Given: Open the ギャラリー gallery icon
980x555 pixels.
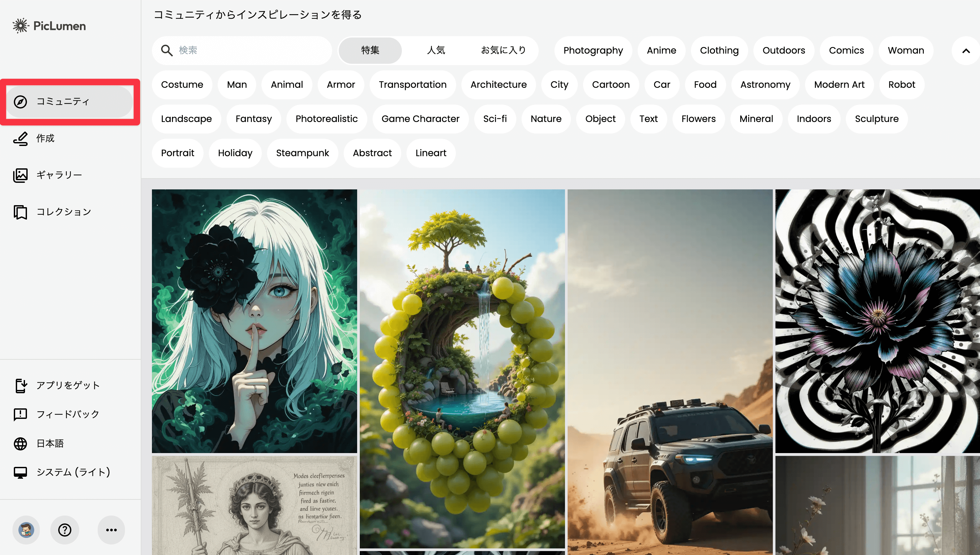Looking at the screenshot, I should coord(21,175).
